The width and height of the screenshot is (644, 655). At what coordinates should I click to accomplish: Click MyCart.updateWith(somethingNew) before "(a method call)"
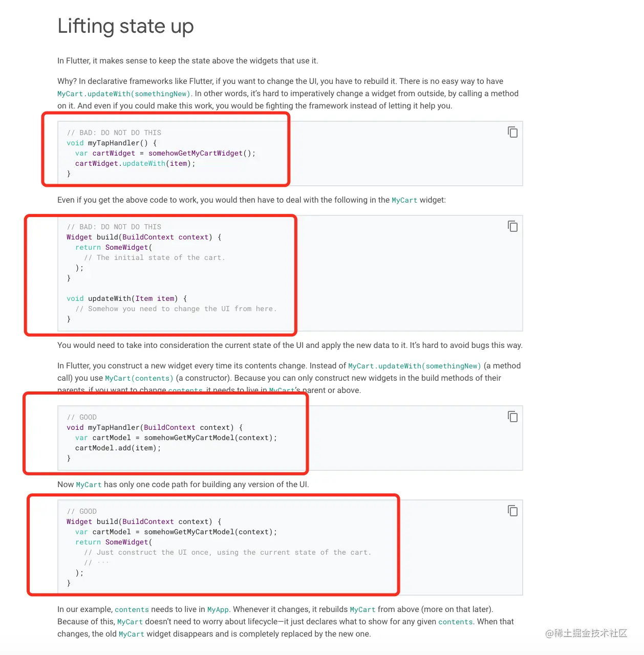(415, 366)
